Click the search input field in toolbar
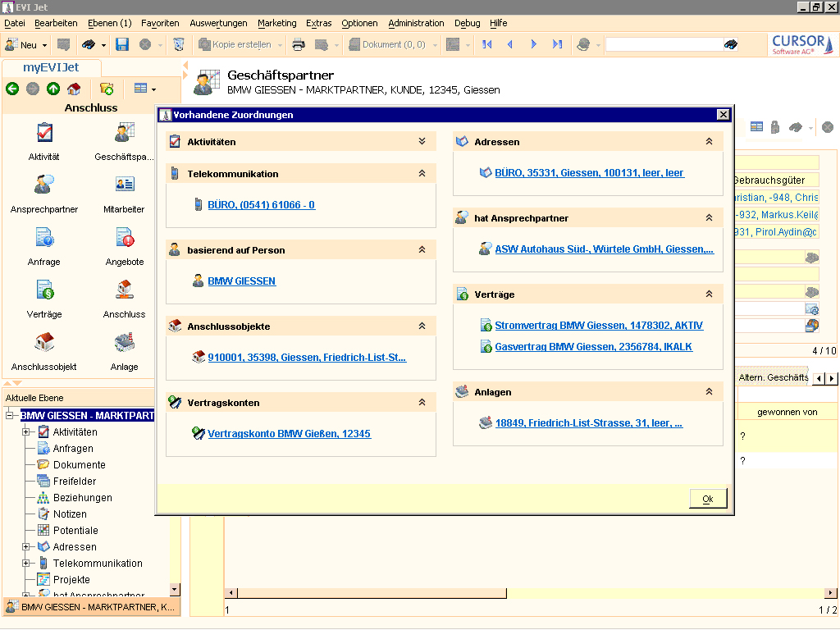This screenshot has height=630, width=840. [664, 44]
